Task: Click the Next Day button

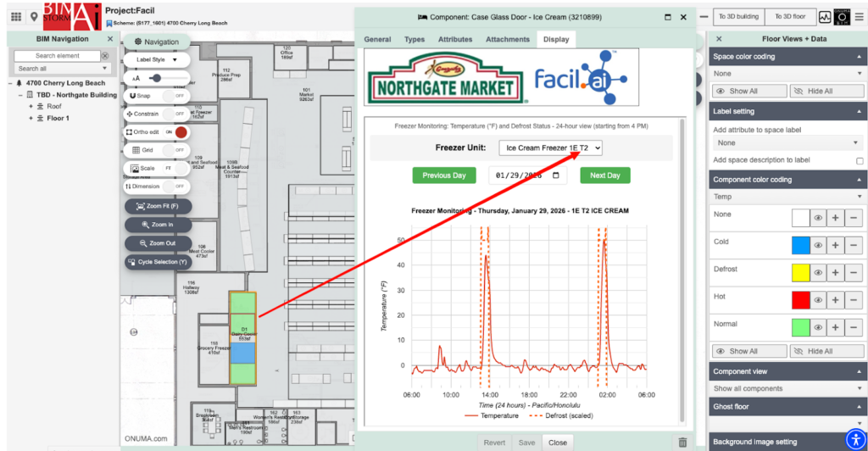Action: tap(604, 175)
